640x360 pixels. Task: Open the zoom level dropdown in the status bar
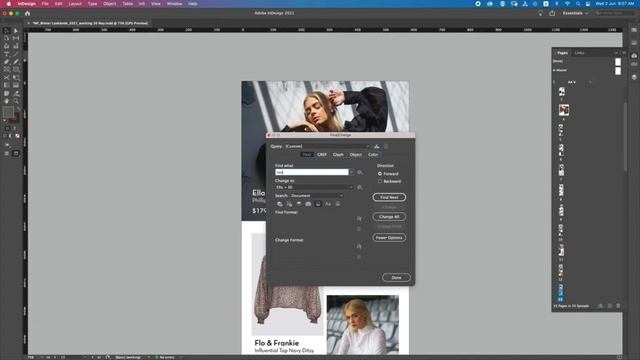(x=42, y=357)
